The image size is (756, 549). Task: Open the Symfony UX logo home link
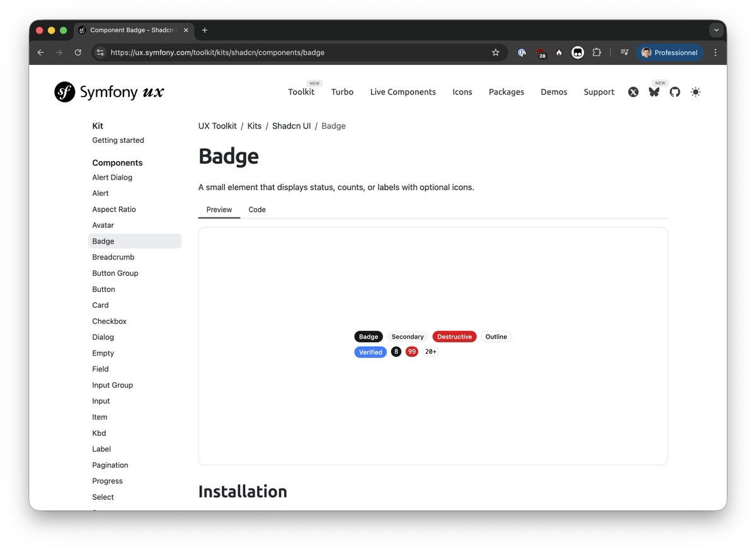click(109, 92)
